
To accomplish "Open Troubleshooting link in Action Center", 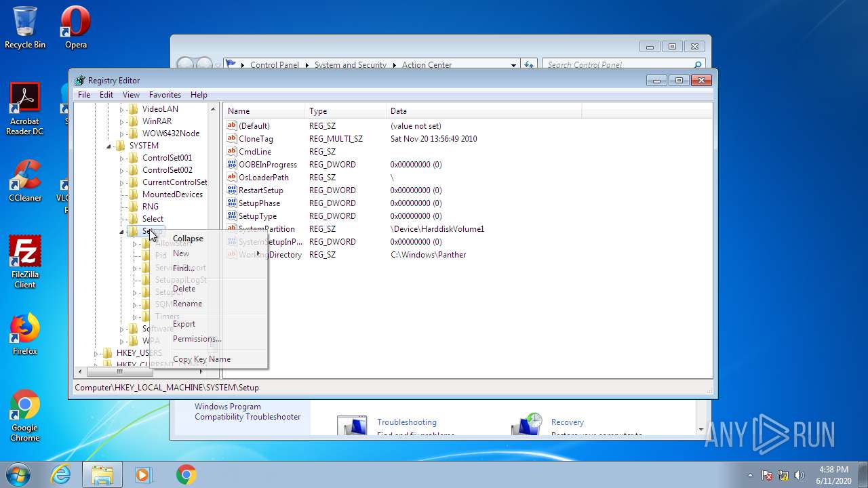I will click(407, 422).
